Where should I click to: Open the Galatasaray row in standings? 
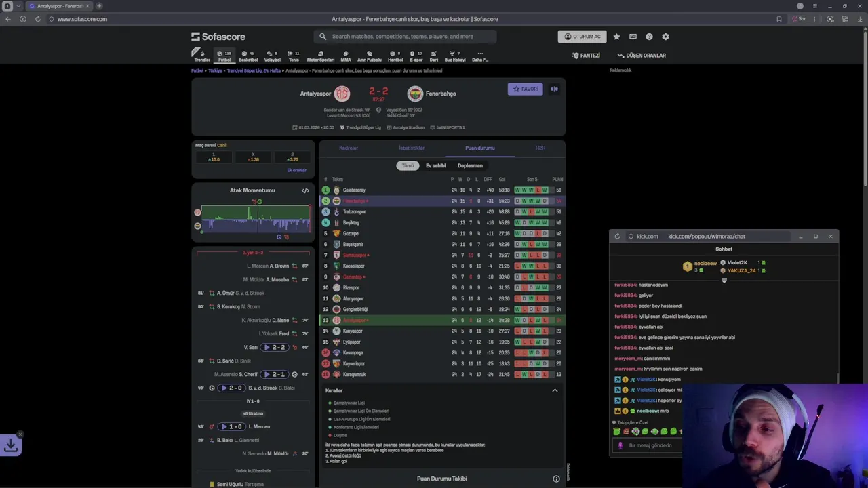442,190
